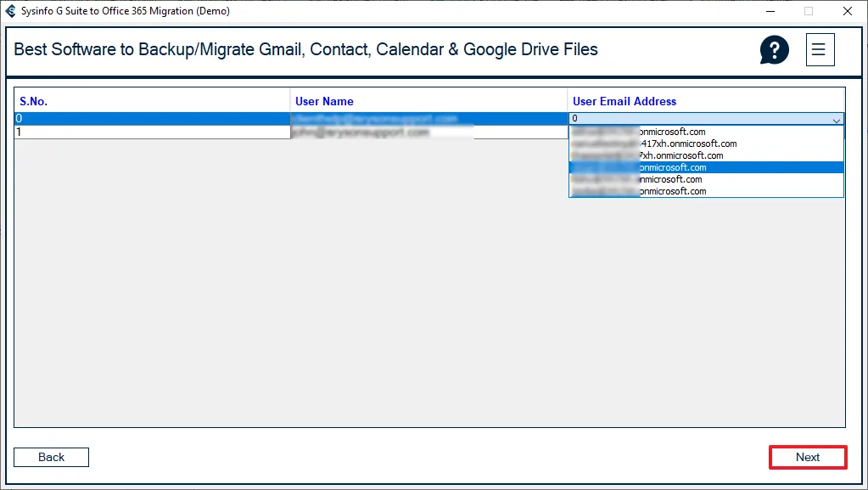
Task: Select row with serial number 1
Action: (x=152, y=132)
